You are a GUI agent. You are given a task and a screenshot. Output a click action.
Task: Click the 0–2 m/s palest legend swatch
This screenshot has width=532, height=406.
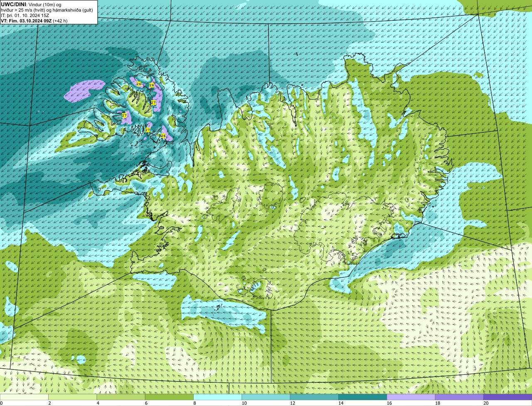[25, 397]
